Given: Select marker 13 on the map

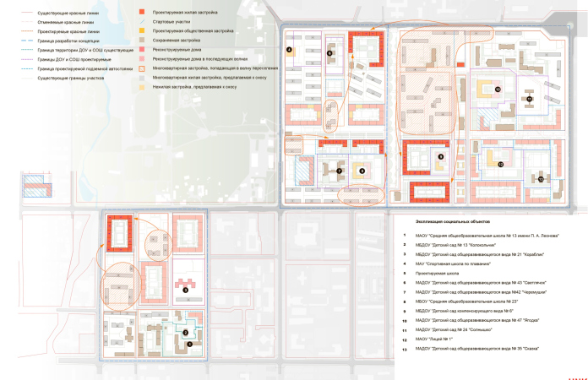Looking at the screenshot, I should [x=540, y=179].
